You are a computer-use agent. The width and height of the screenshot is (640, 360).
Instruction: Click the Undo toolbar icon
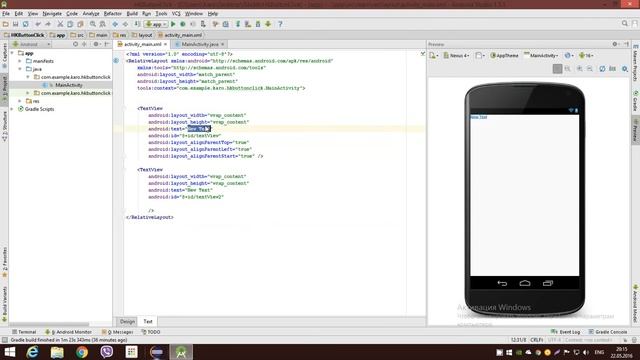point(38,24)
